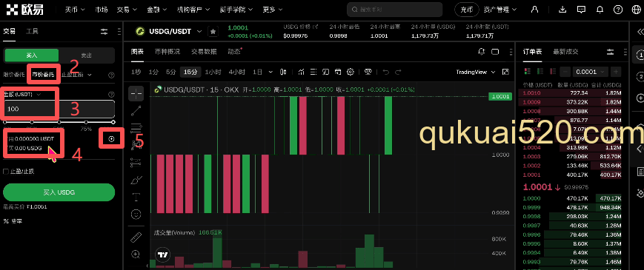Select the 4小时 timeframe

coord(236,72)
